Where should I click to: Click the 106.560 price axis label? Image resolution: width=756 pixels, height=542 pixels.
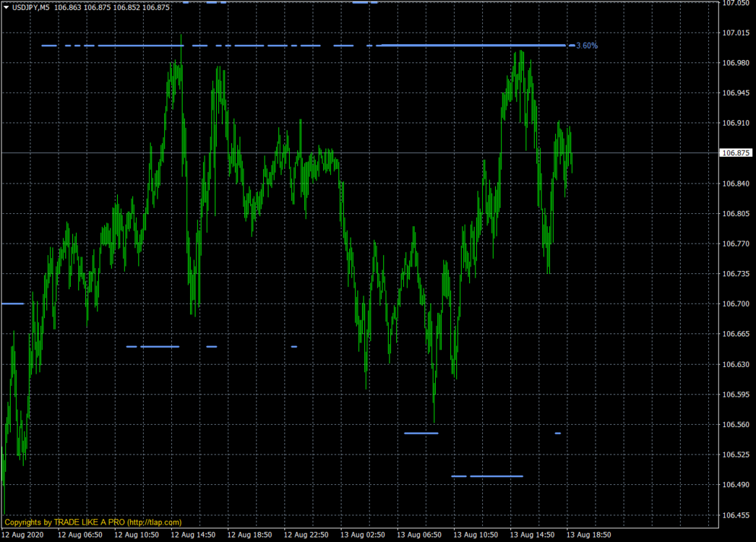pyautogui.click(x=736, y=424)
